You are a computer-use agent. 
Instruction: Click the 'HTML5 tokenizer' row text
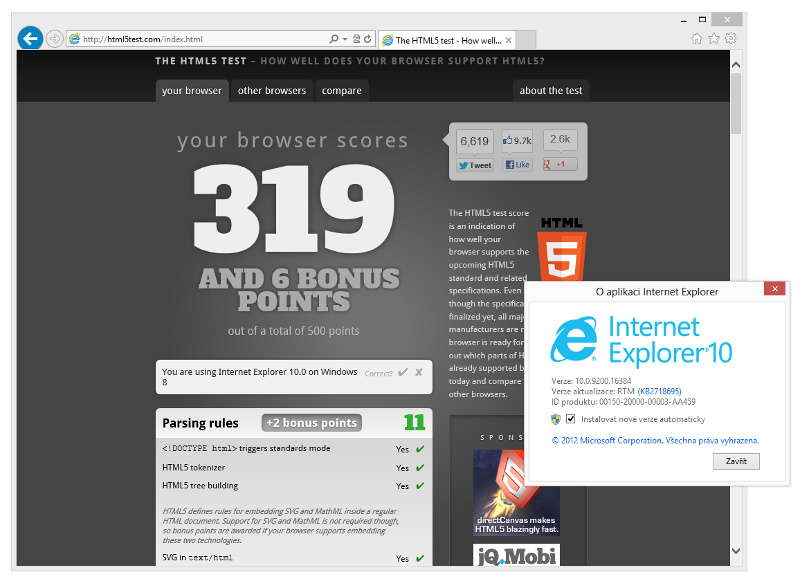(x=193, y=468)
